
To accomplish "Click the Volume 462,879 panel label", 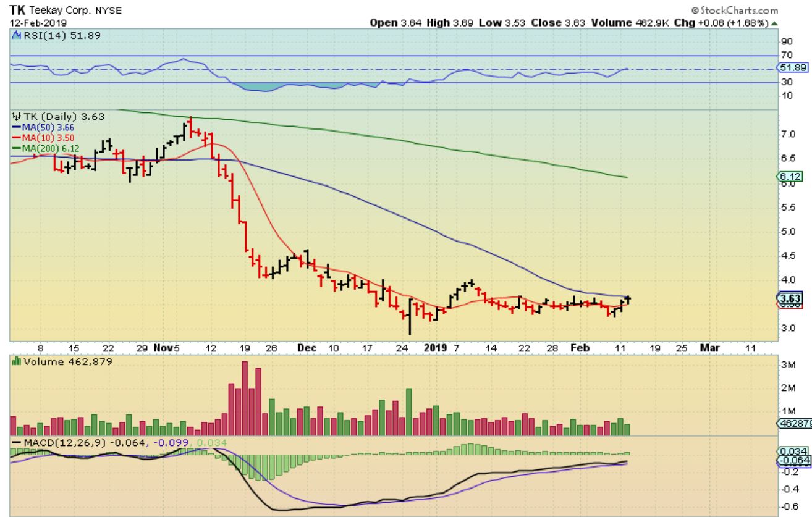I will click(x=67, y=362).
